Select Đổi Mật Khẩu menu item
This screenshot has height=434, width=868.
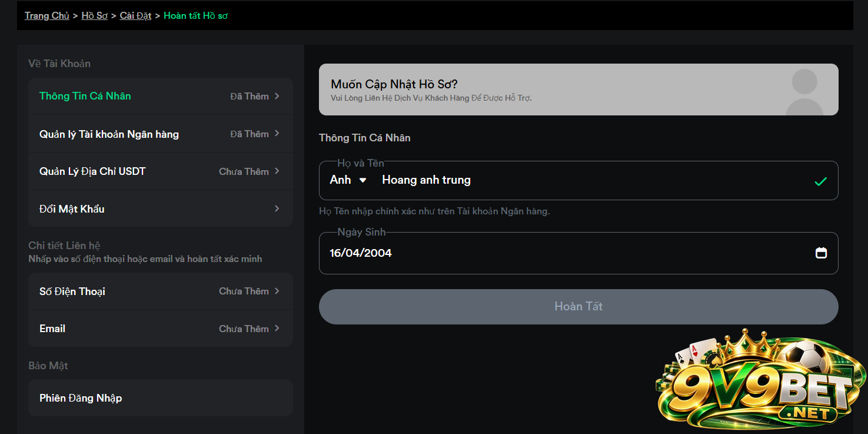pyautogui.click(x=161, y=208)
